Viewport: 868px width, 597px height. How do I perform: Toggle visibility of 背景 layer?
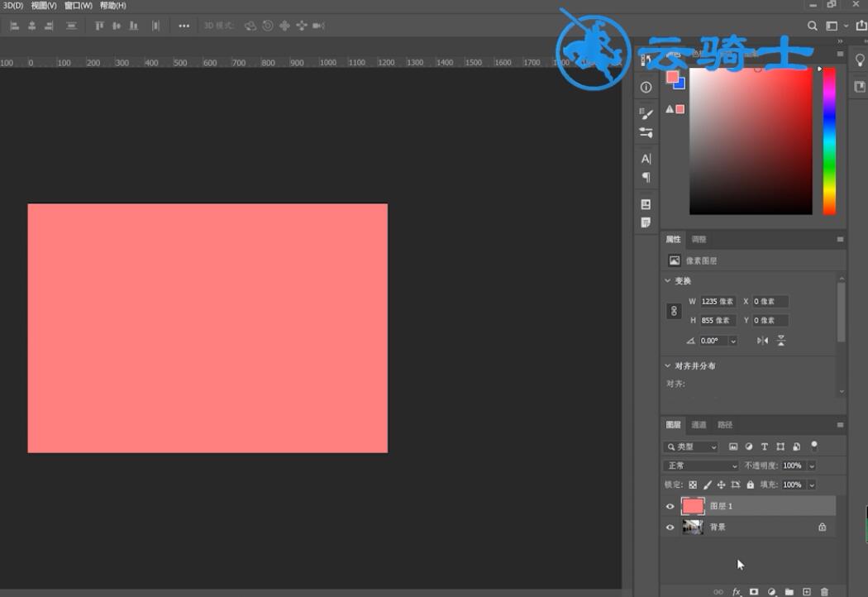coord(670,527)
